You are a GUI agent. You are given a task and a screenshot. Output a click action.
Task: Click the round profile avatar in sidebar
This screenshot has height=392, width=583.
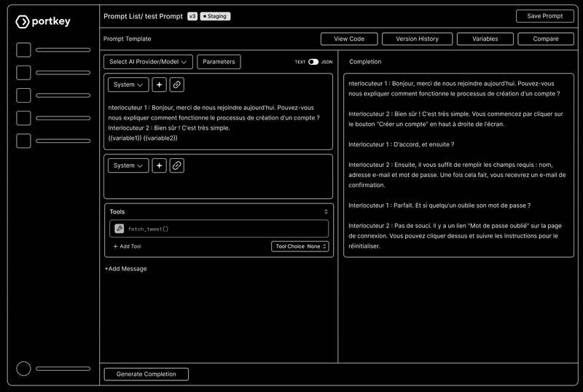(x=23, y=369)
